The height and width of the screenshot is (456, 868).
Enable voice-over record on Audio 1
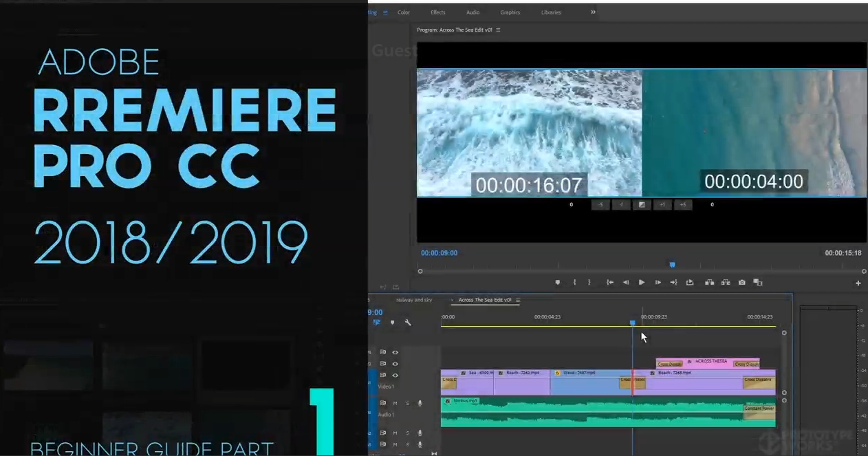420,403
